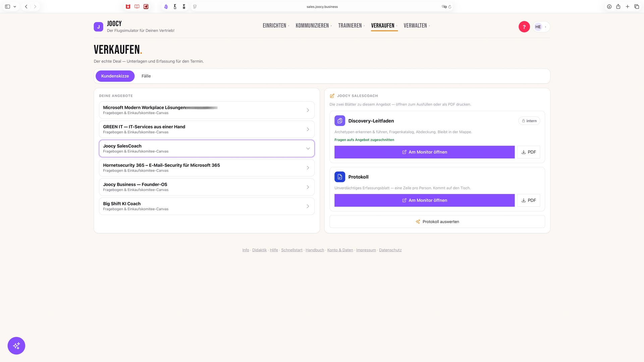Show the tab overview
The height and width of the screenshot is (362, 644).
[637, 7]
